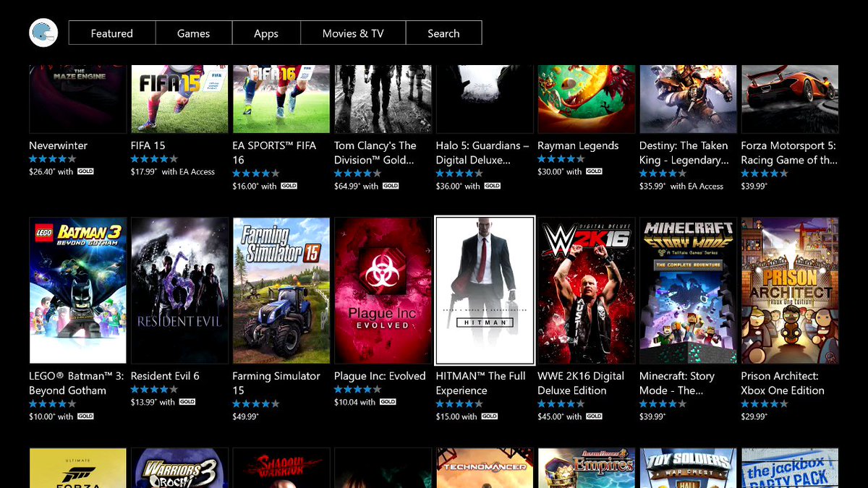The height and width of the screenshot is (488, 868).
Task: Click the Plague Inc: Evolved title
Action: 380,376
